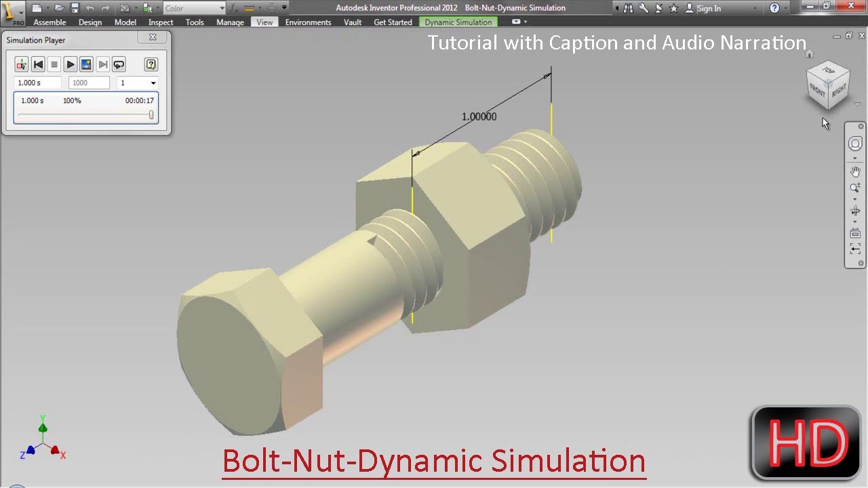Select the Orbit tool in navigation bar
Screen dimensions: 868x488
point(855,211)
